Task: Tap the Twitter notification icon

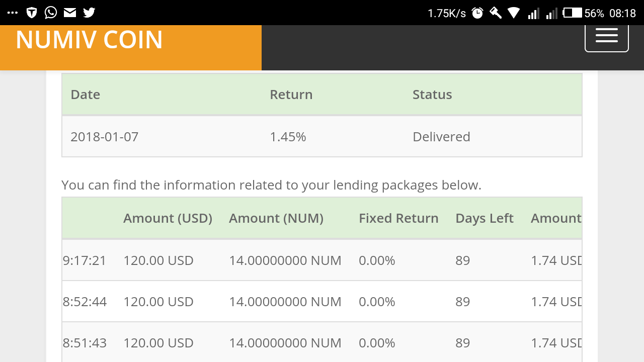Action: 89,13
